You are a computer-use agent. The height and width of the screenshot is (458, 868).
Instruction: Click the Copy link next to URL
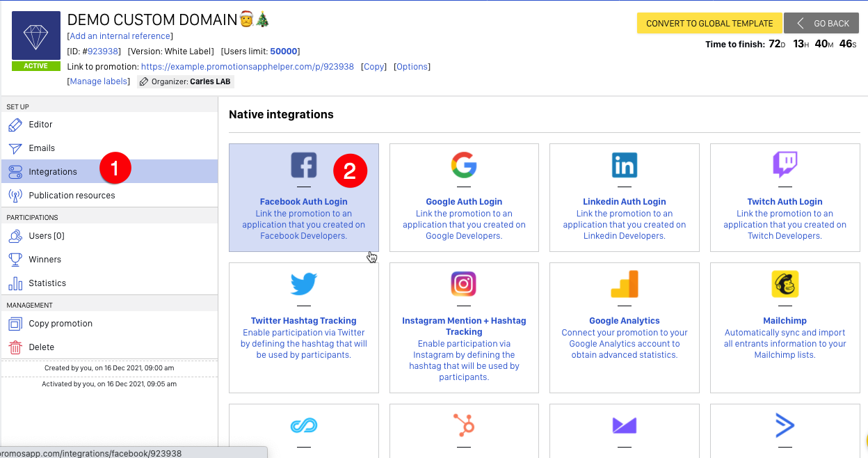pos(374,67)
